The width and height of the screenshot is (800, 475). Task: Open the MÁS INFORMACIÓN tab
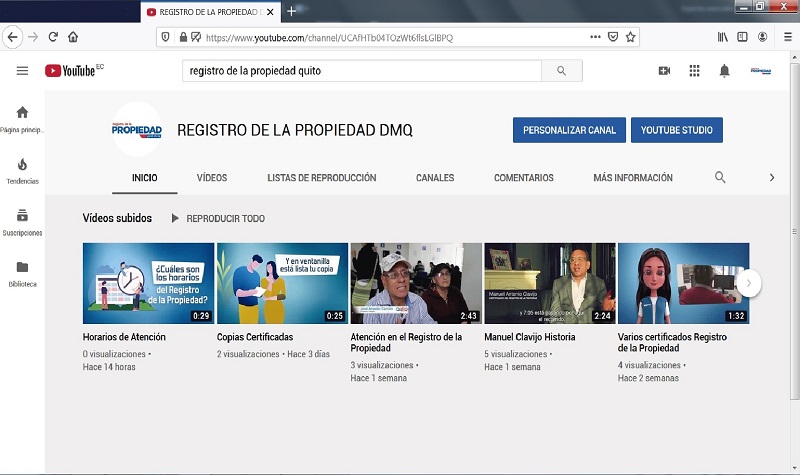pos(633,178)
